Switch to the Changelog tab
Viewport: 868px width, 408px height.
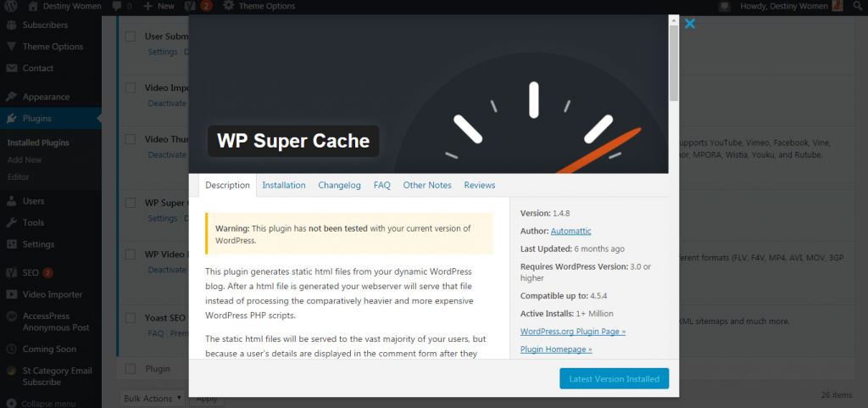pyautogui.click(x=339, y=185)
